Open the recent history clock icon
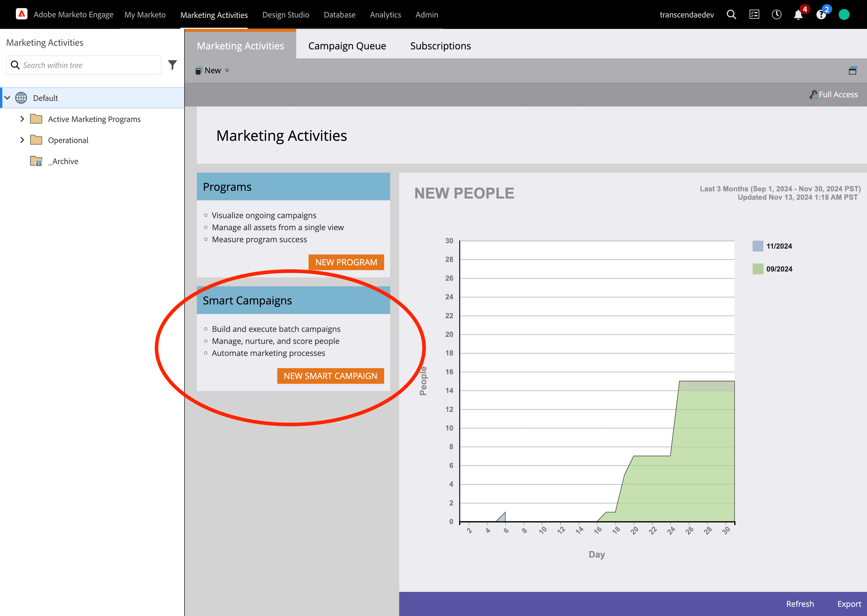The height and width of the screenshot is (616, 867). [776, 15]
